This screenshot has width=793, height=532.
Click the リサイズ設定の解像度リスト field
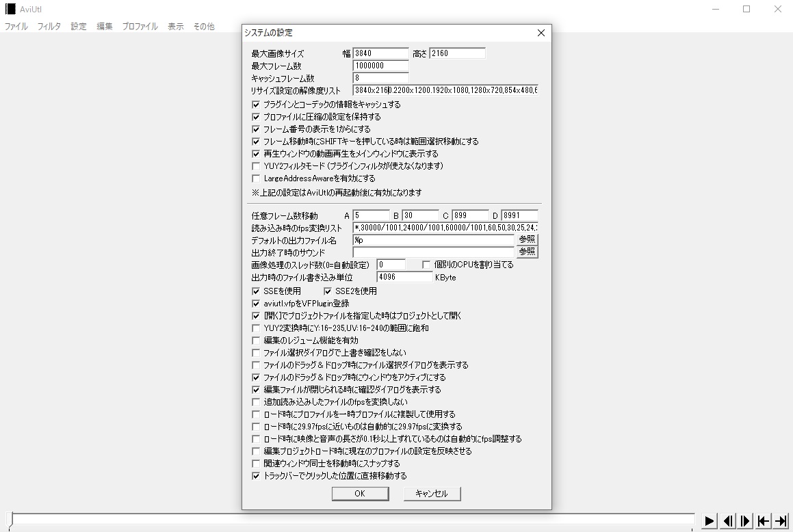point(445,90)
